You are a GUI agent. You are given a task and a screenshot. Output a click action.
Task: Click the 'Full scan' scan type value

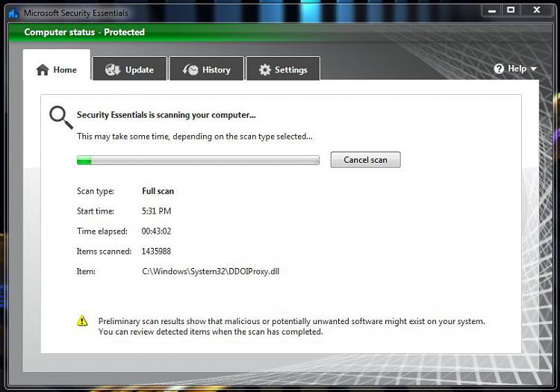tap(158, 191)
